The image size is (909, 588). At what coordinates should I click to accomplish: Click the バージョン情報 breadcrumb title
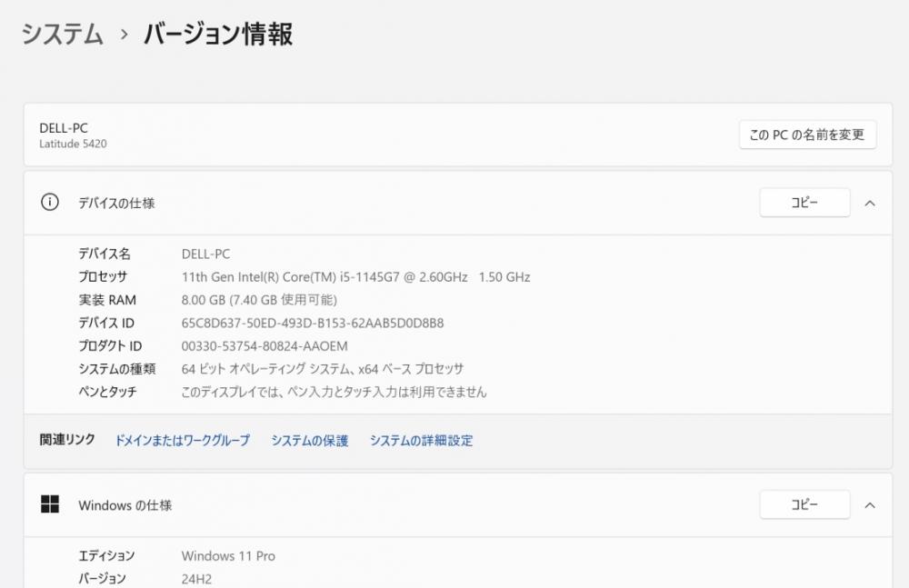[x=218, y=34]
